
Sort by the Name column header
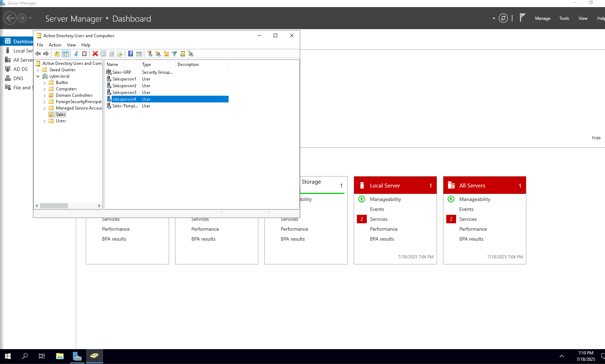point(122,65)
